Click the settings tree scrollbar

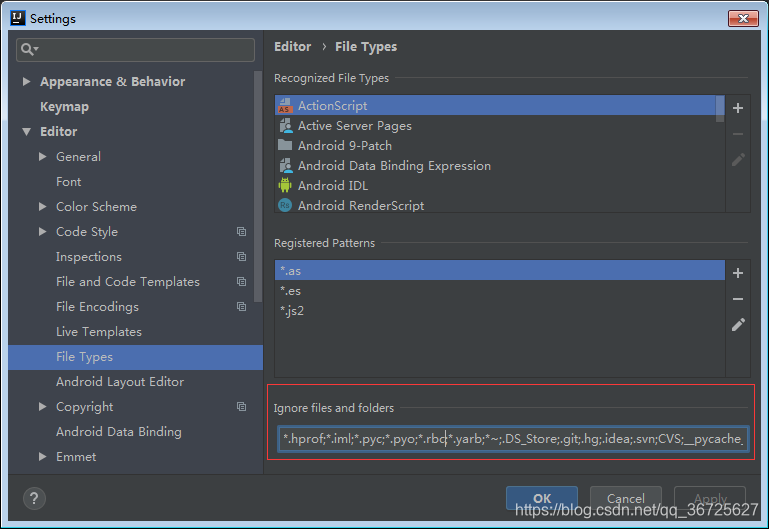(x=258, y=187)
